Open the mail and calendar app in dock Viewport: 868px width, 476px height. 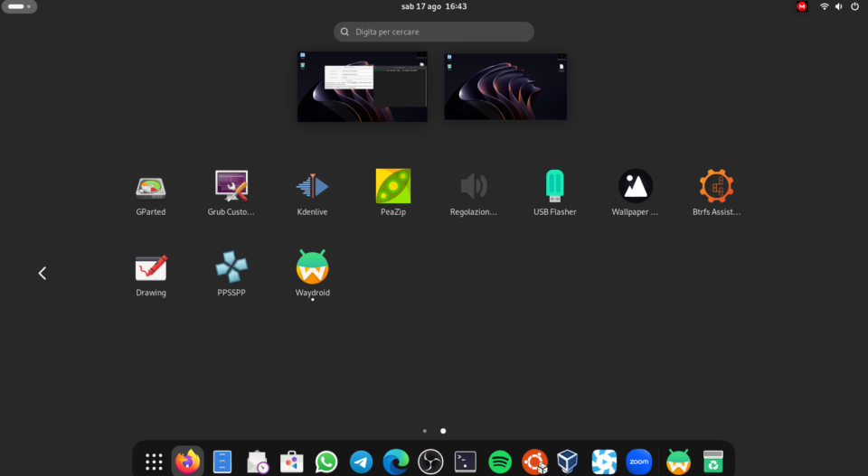[258, 462]
